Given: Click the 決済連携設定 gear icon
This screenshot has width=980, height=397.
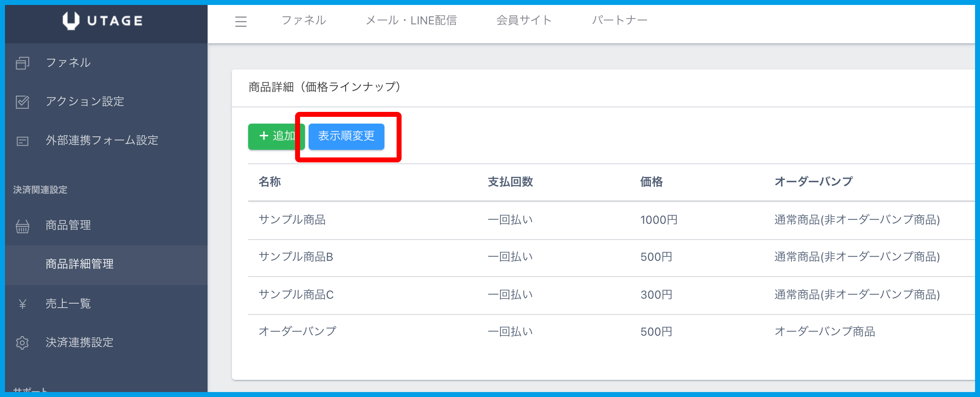Looking at the screenshot, I should pos(23,343).
